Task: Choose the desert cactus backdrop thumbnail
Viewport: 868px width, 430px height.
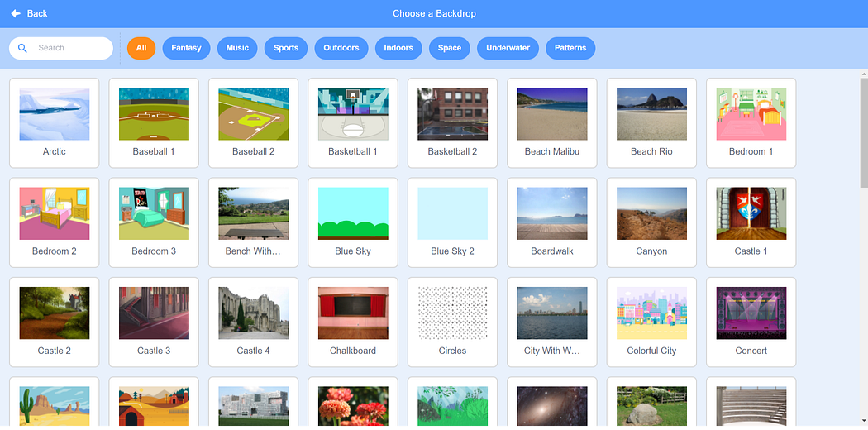Action: (x=55, y=406)
